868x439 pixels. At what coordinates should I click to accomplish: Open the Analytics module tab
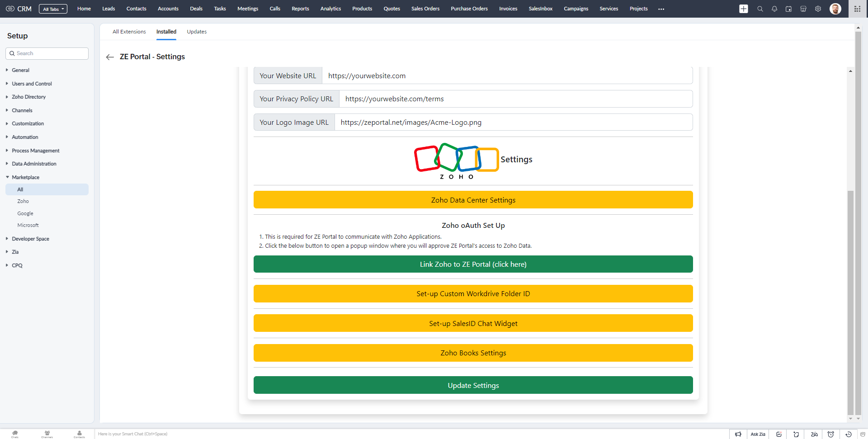pos(330,9)
